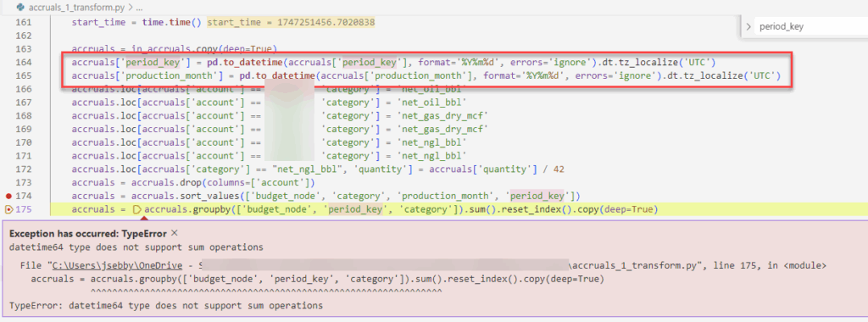
Task: Click line number 161 in gutter
Action: coord(24,23)
